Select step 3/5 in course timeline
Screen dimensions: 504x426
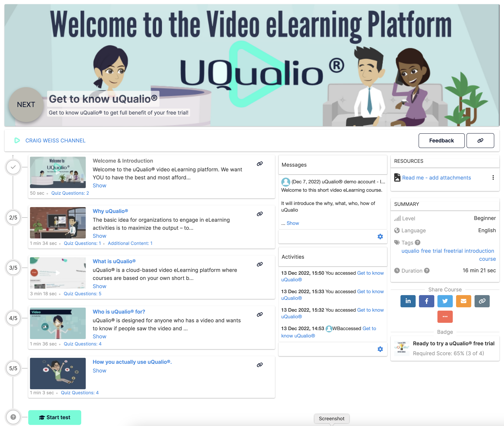(x=13, y=268)
